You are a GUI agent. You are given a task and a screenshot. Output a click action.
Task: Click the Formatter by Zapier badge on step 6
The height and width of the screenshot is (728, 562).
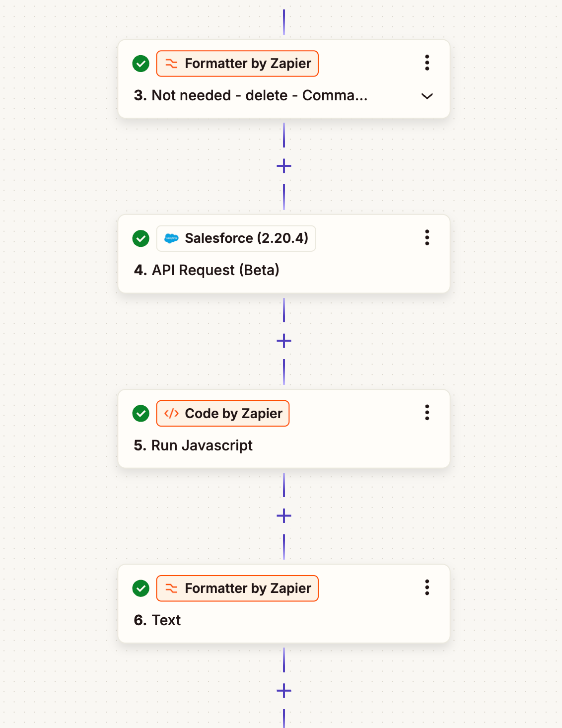tap(237, 588)
